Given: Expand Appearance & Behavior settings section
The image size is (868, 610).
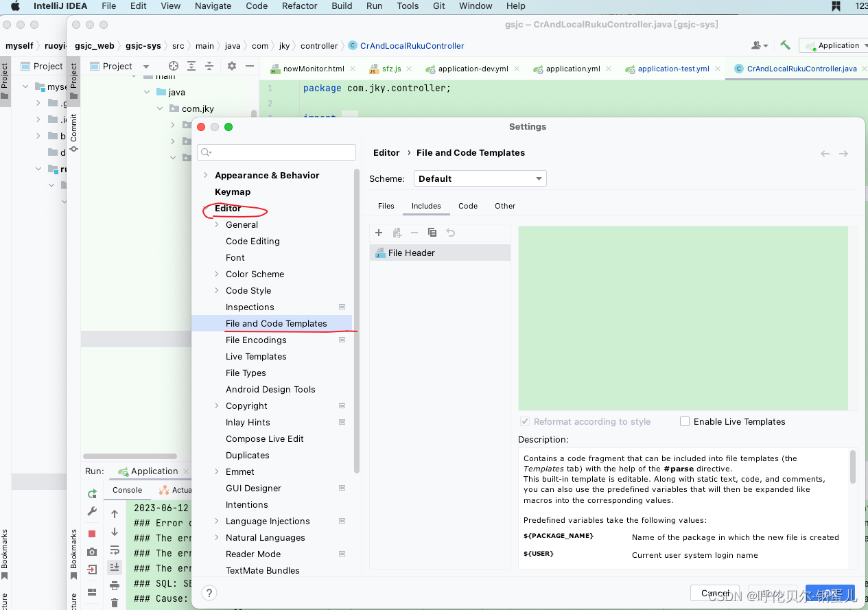Looking at the screenshot, I should click(205, 175).
